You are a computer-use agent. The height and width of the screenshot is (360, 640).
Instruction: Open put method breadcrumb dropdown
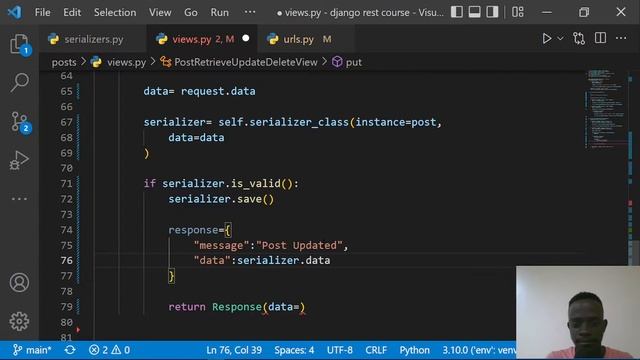[353, 62]
